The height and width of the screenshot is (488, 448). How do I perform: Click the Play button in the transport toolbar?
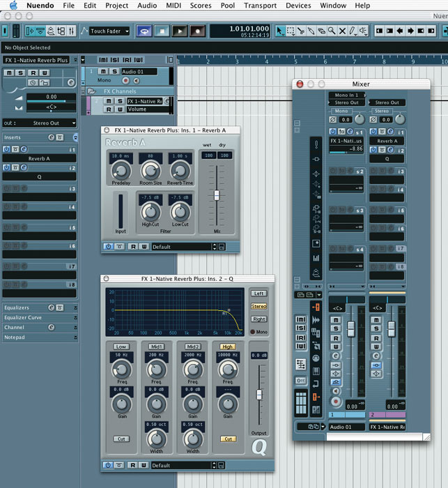click(179, 31)
